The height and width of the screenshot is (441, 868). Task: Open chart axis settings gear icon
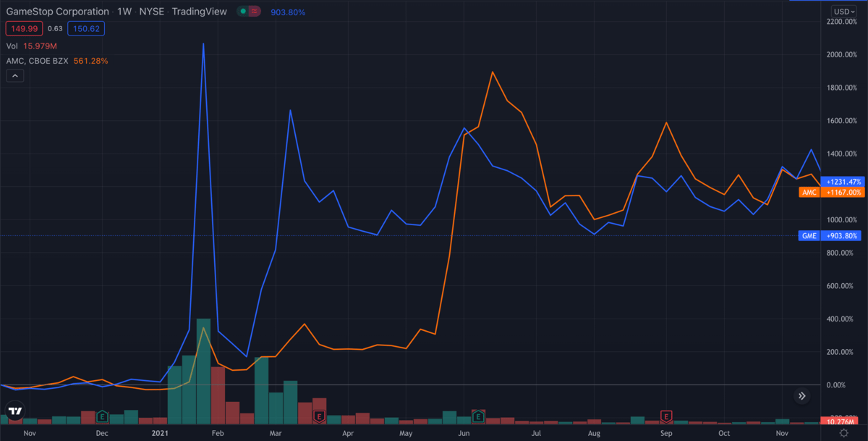click(843, 433)
